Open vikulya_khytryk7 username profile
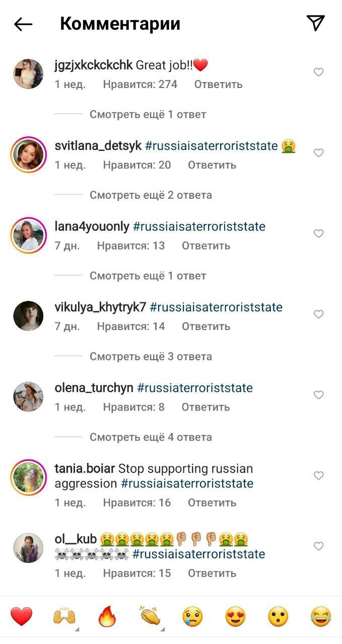Viewport: 342px width, 644px height. coord(100,307)
